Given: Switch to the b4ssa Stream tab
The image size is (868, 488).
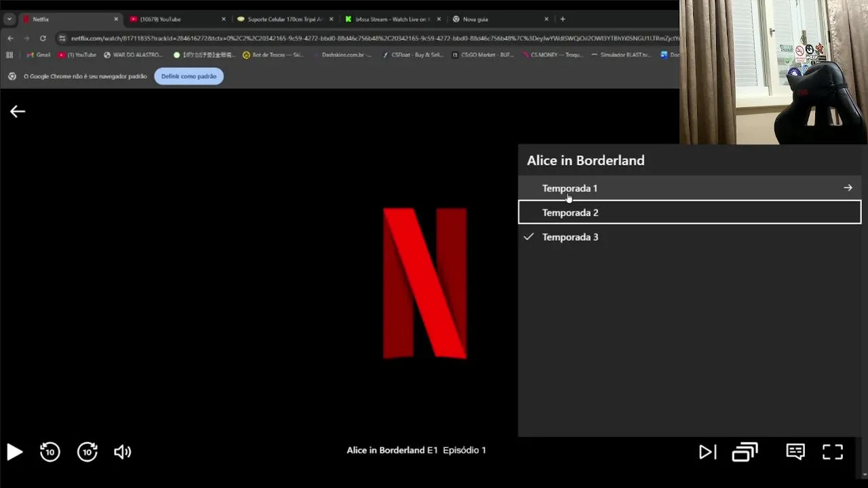Looking at the screenshot, I should [392, 19].
